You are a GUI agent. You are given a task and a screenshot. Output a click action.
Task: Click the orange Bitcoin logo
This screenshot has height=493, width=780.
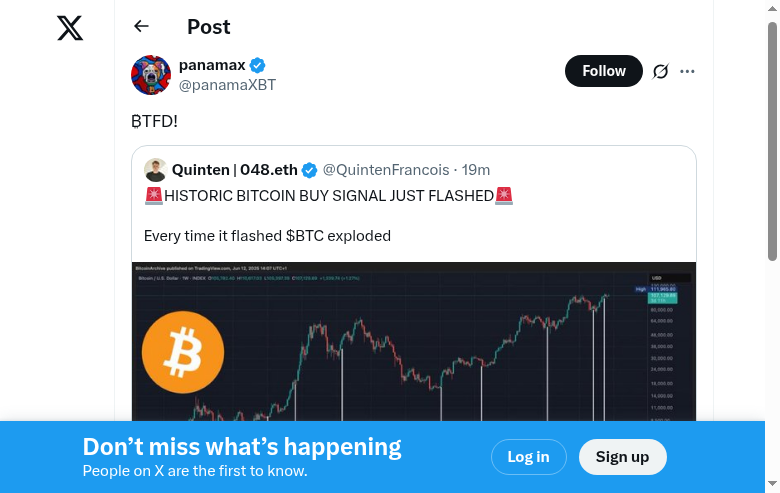183,351
